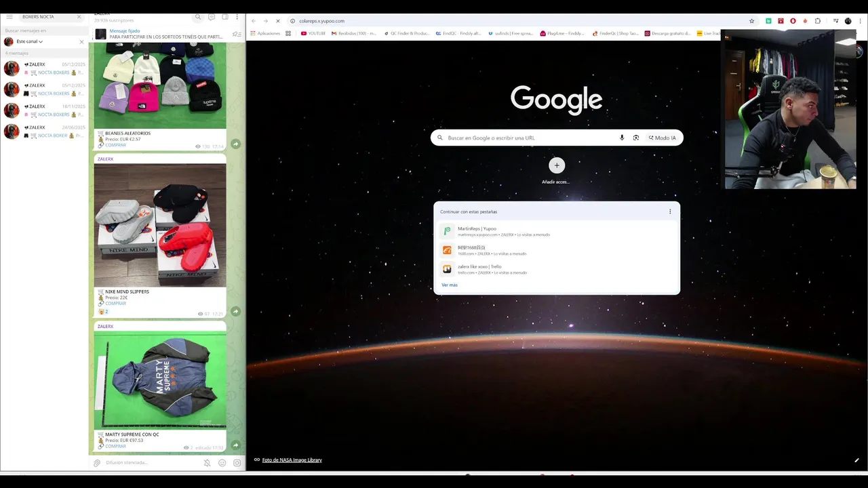Expand the Este canal dropdown
This screenshot has height=488, width=868.
pyautogui.click(x=30, y=41)
